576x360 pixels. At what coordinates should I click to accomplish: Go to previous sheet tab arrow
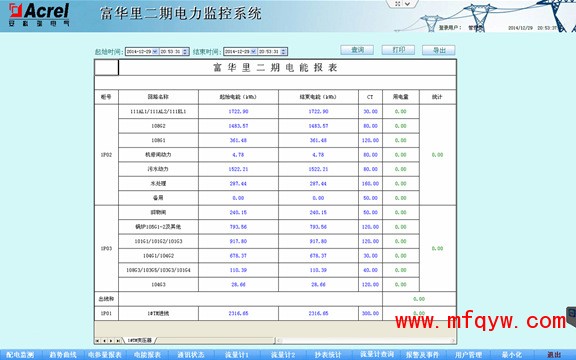[x=104, y=341]
